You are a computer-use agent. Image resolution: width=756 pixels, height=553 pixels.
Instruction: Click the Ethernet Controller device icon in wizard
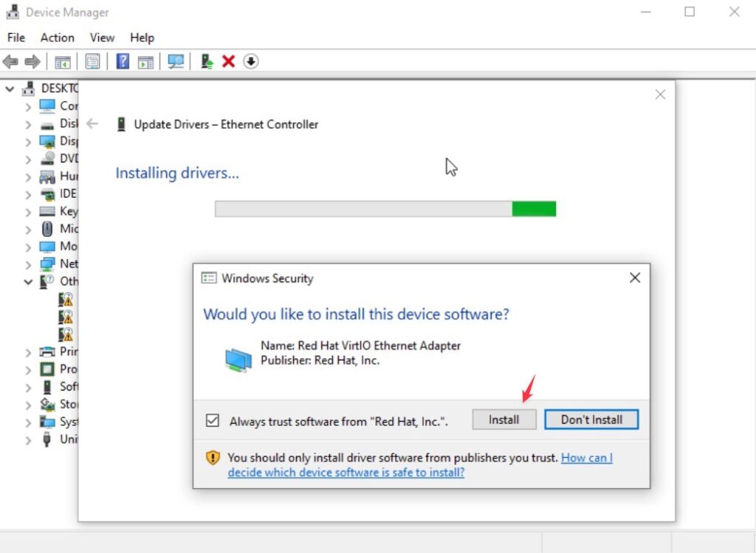pos(121,124)
